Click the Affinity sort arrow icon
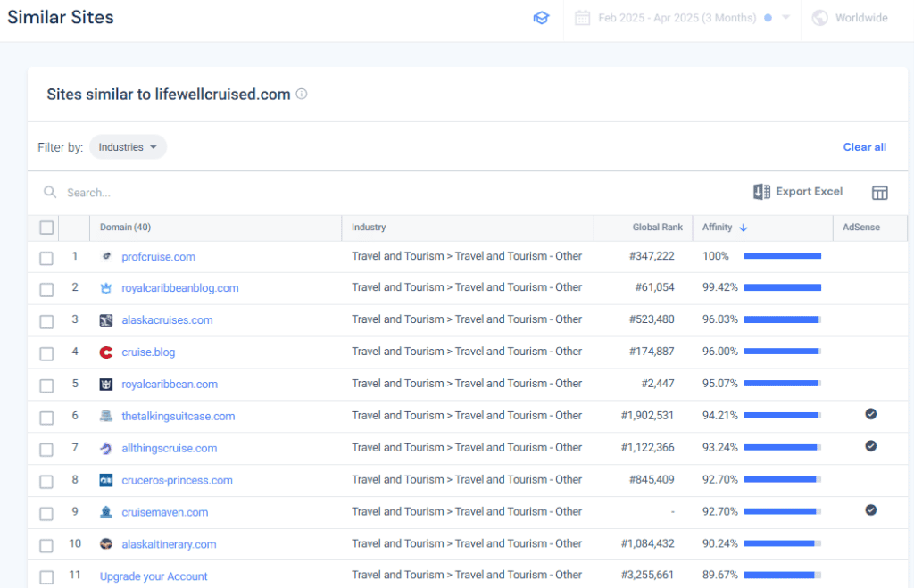This screenshot has height=588, width=914. click(x=744, y=228)
